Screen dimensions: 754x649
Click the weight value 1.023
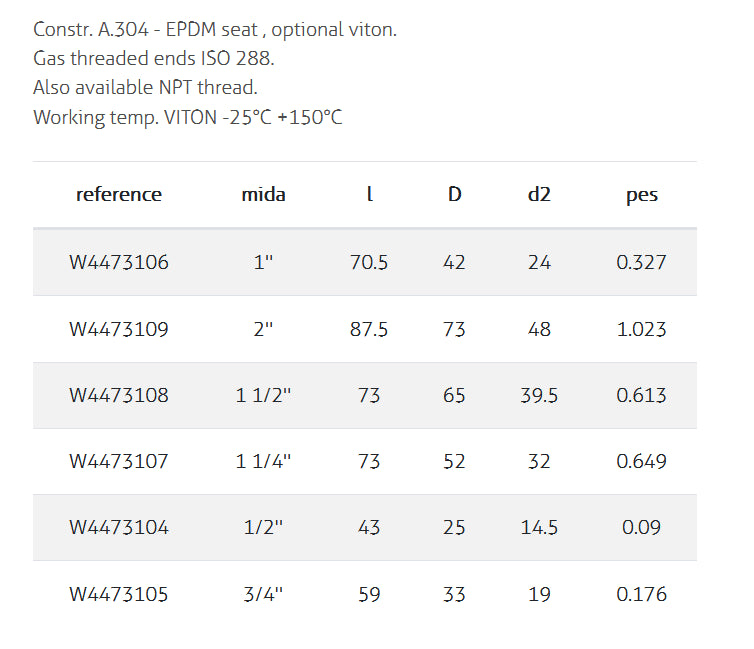tap(641, 329)
